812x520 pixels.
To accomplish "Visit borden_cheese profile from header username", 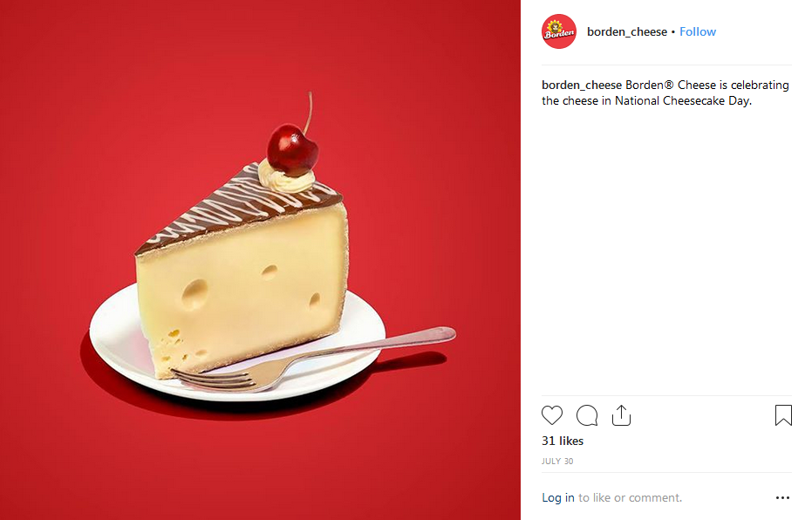I will coord(626,31).
